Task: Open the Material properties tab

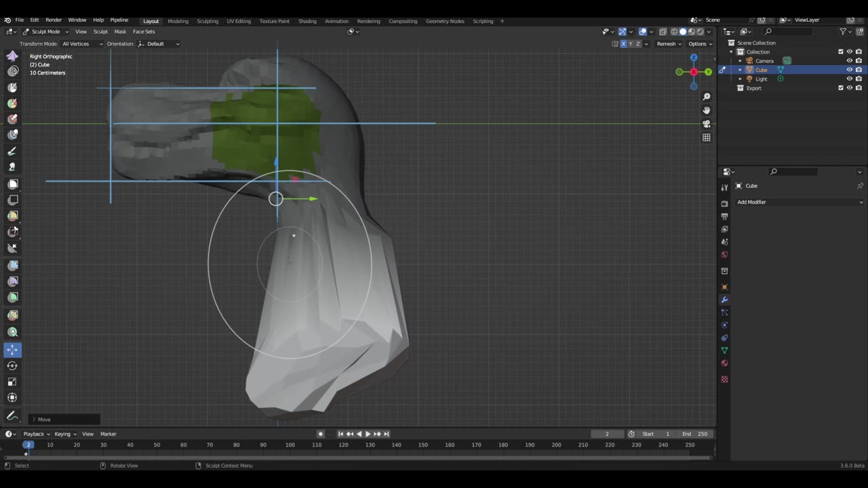Action: pos(724,363)
